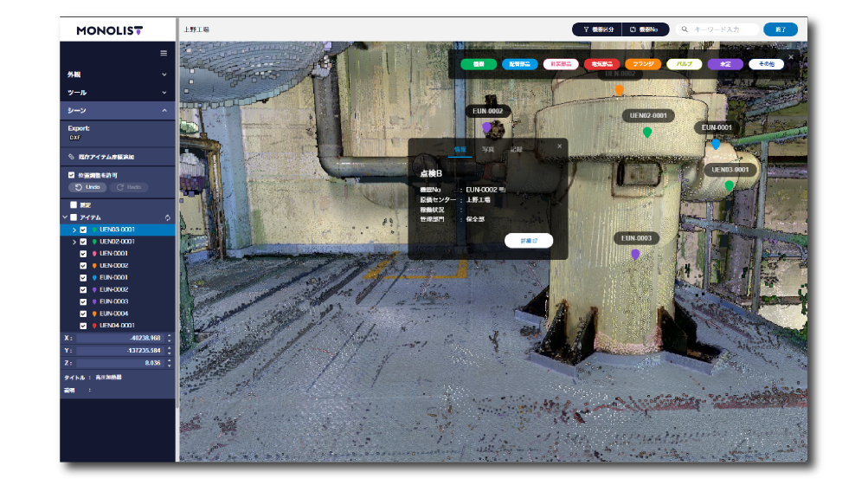The width and height of the screenshot is (868, 479).
Task: Switch to the 記録 tab
Action: [516, 150]
